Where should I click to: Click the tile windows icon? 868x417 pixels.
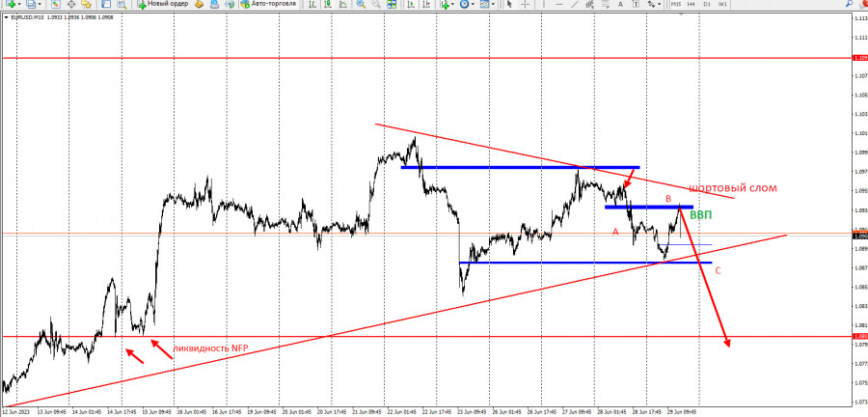click(x=392, y=4)
